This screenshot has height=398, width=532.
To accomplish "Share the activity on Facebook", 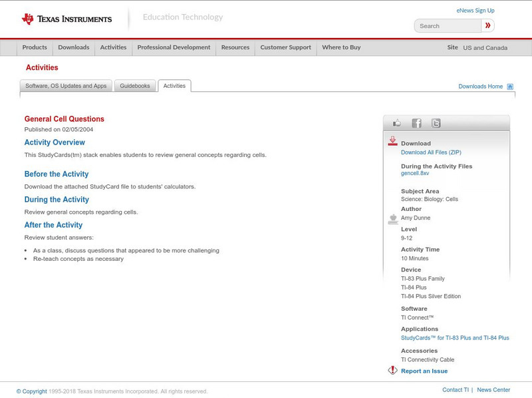I will tap(416, 122).
